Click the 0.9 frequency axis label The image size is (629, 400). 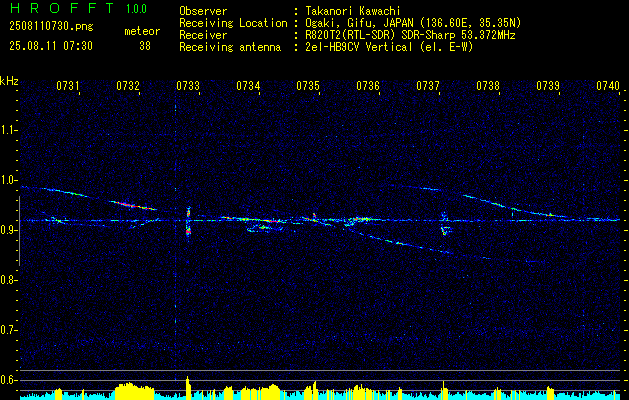coord(9,230)
